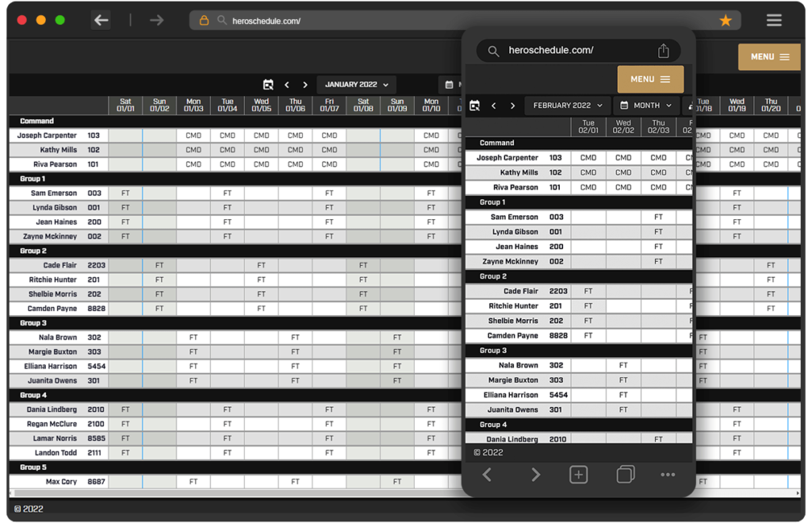The height and width of the screenshot is (523, 812).
Task: Open the gold MENU button on desktop
Action: click(768, 57)
